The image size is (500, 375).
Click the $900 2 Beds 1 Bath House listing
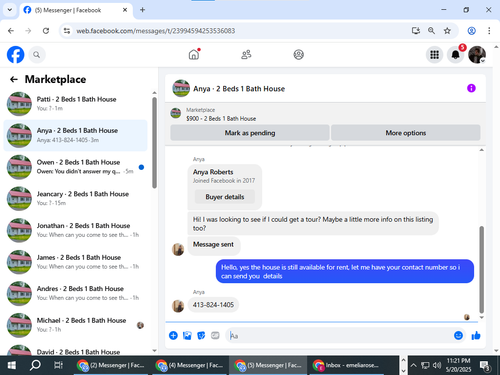tap(221, 119)
